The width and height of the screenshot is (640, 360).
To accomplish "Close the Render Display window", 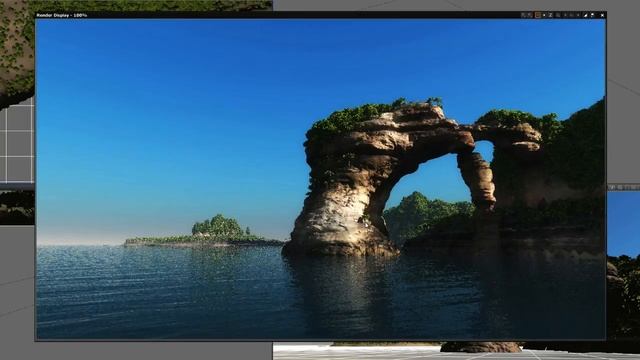I will [602, 15].
